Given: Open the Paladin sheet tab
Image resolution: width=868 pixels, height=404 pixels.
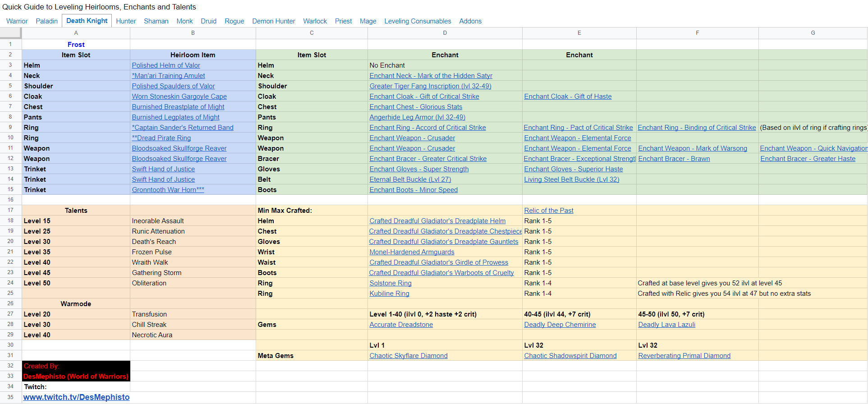Looking at the screenshot, I should pos(47,21).
